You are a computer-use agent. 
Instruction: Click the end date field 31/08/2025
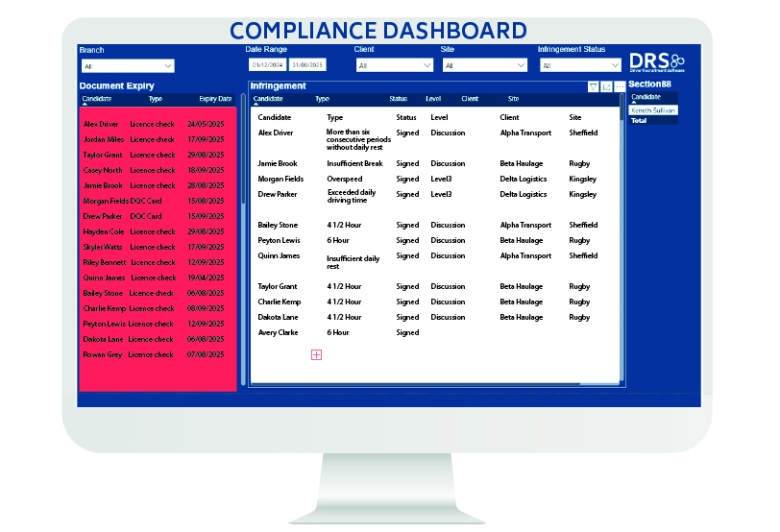tap(307, 64)
